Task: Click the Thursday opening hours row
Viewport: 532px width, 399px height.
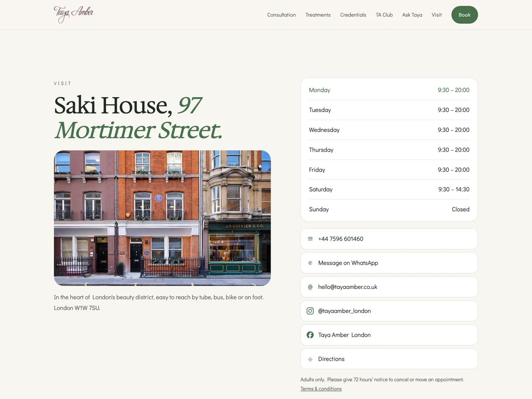Action: tap(389, 150)
